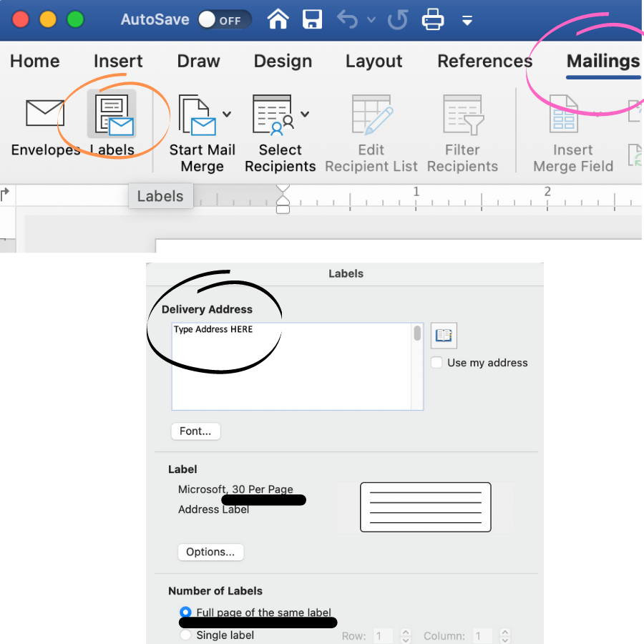Print document using printer icon
This screenshot has height=644, width=644.
pyautogui.click(x=433, y=19)
